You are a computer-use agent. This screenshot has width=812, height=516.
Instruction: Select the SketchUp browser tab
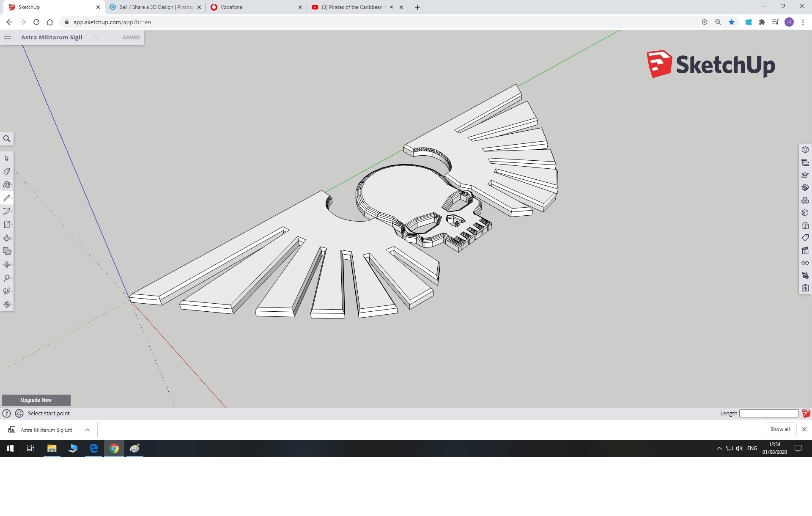pyautogui.click(x=53, y=7)
